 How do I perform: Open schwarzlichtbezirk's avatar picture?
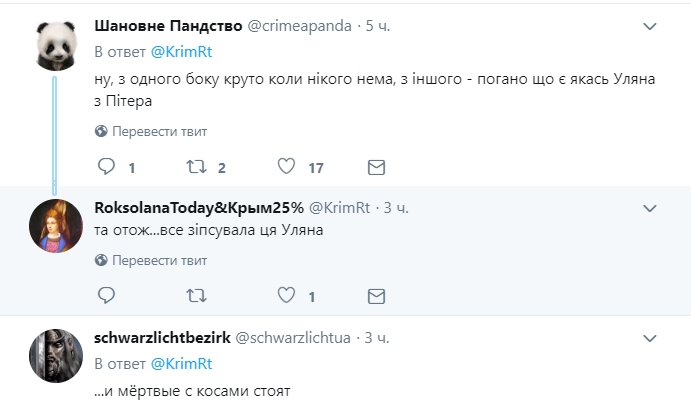click(x=58, y=356)
